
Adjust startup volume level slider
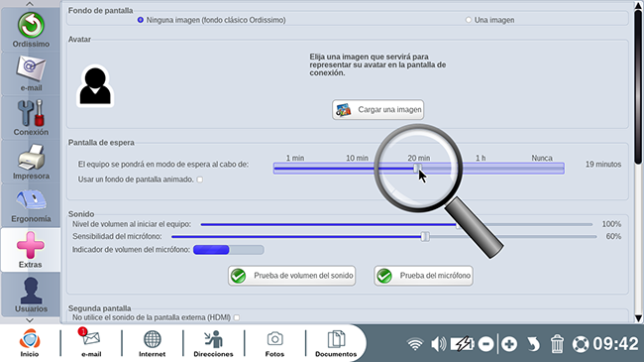396,224
